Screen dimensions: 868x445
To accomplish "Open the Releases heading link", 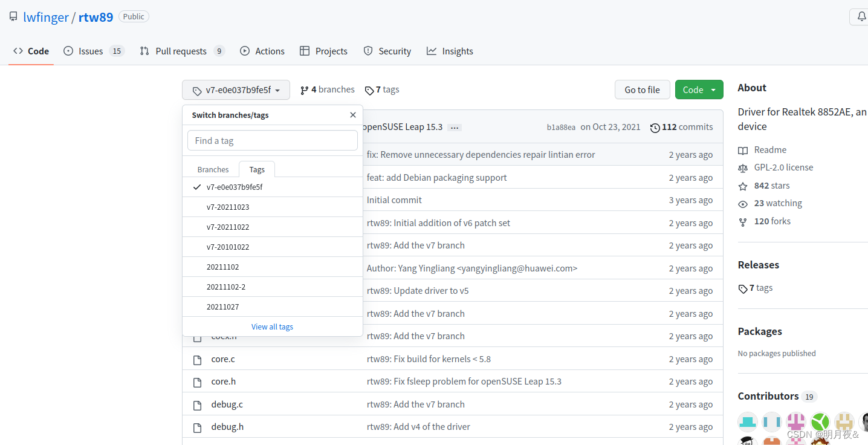I will (758, 265).
